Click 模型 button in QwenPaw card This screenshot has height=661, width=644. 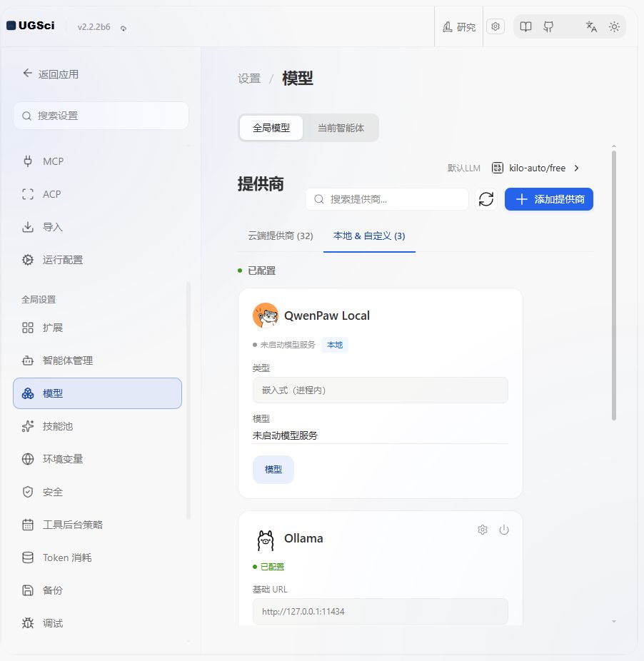[273, 469]
